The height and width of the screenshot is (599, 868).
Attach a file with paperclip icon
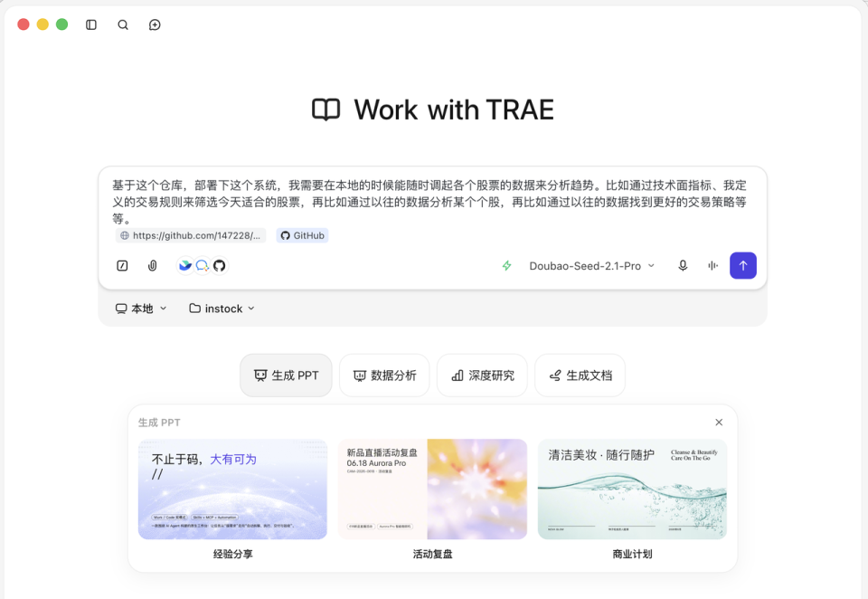click(x=152, y=266)
